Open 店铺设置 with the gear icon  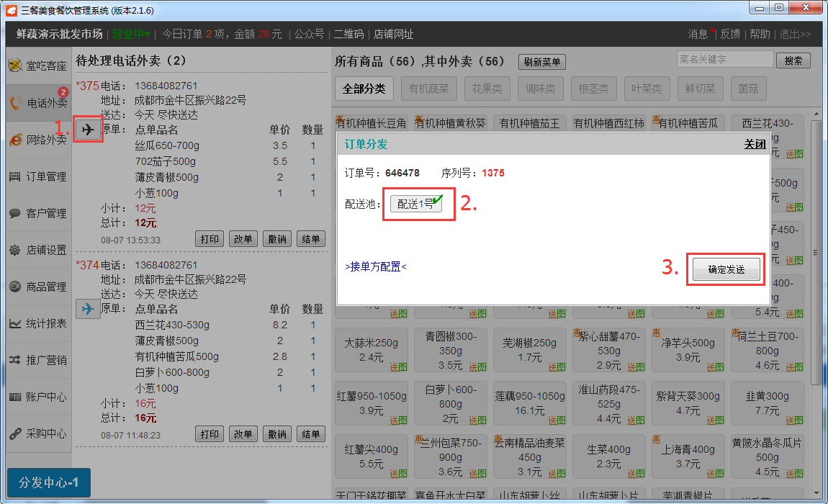38,250
